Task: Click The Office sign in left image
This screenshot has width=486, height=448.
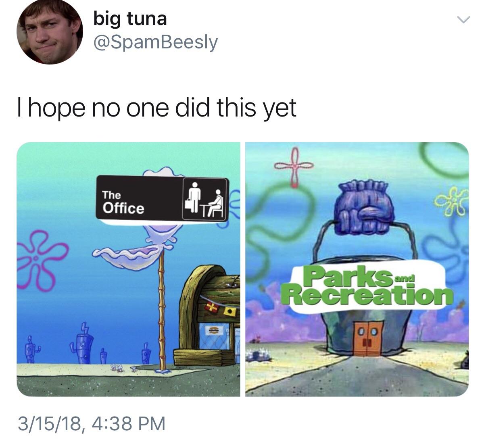Action: tap(163, 198)
